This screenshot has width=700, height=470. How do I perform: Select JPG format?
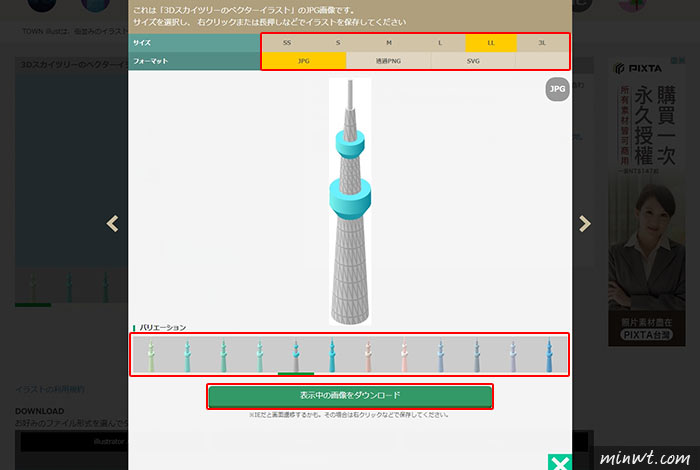[304, 61]
